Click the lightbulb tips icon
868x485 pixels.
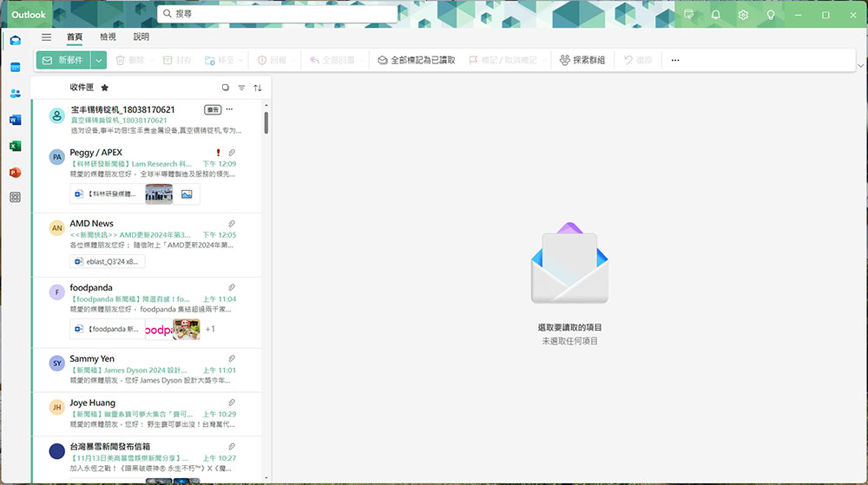770,15
